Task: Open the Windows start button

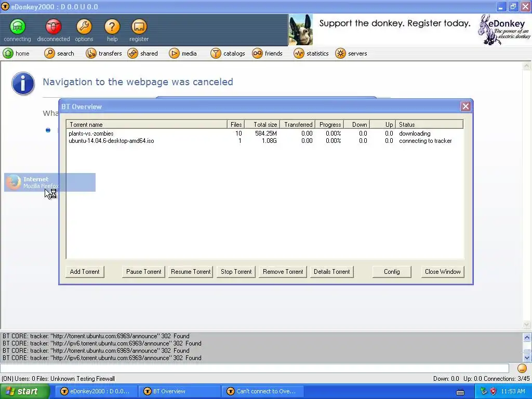Action: [24, 391]
